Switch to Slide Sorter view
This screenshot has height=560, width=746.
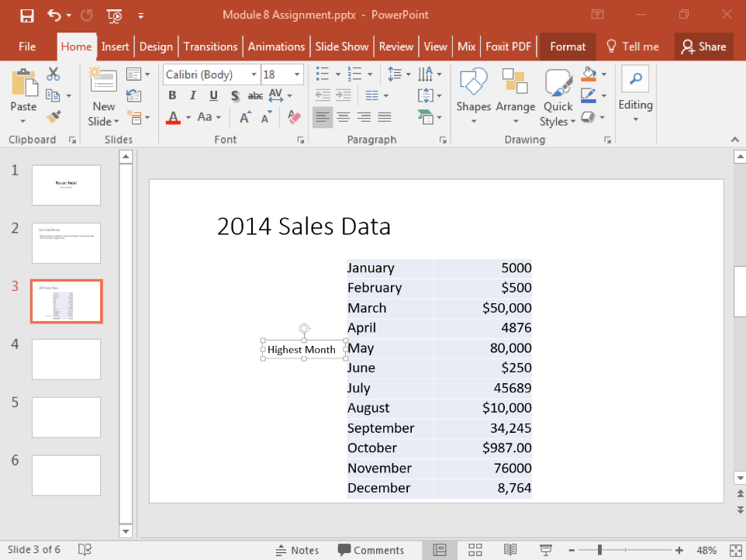point(475,550)
